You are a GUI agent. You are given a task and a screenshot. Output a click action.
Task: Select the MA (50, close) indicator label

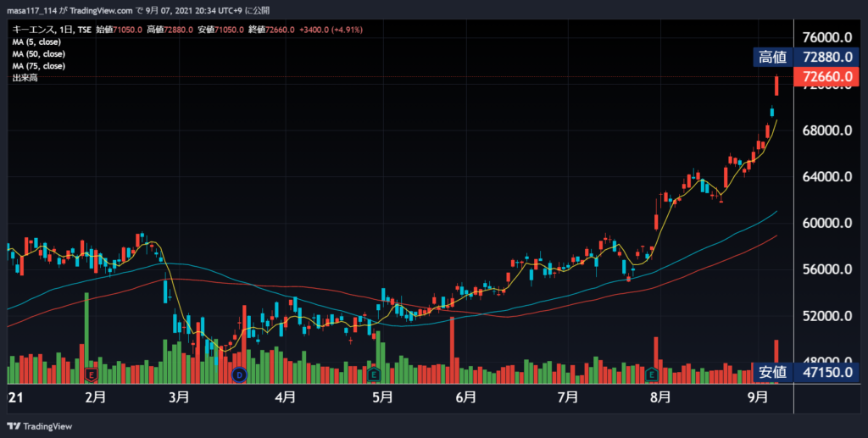39,54
